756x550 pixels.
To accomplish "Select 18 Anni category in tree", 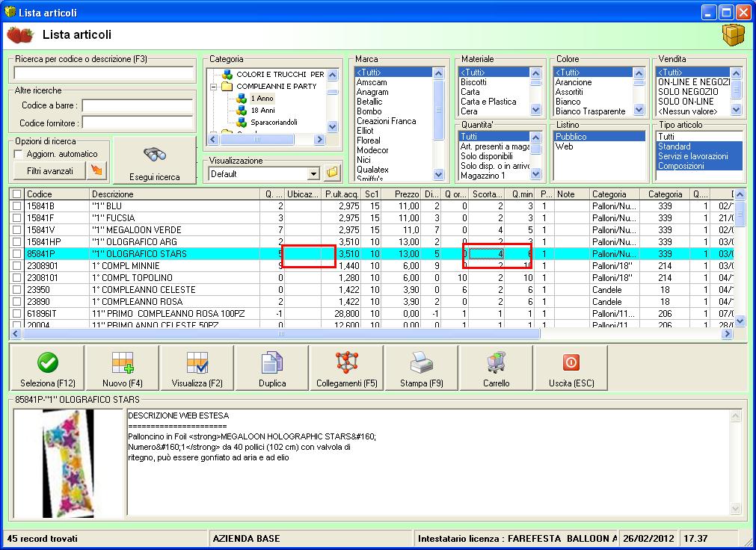I will (x=262, y=110).
